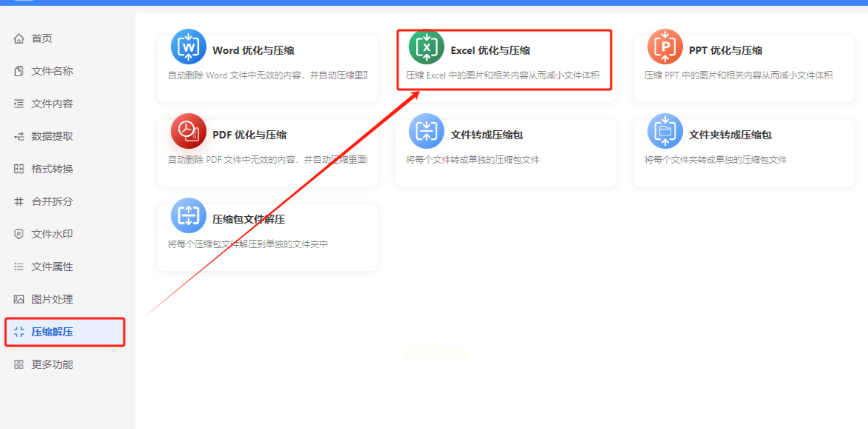This screenshot has width=868, height=429.
Task: Open the 文件名称 sidebar menu
Action: pos(52,71)
